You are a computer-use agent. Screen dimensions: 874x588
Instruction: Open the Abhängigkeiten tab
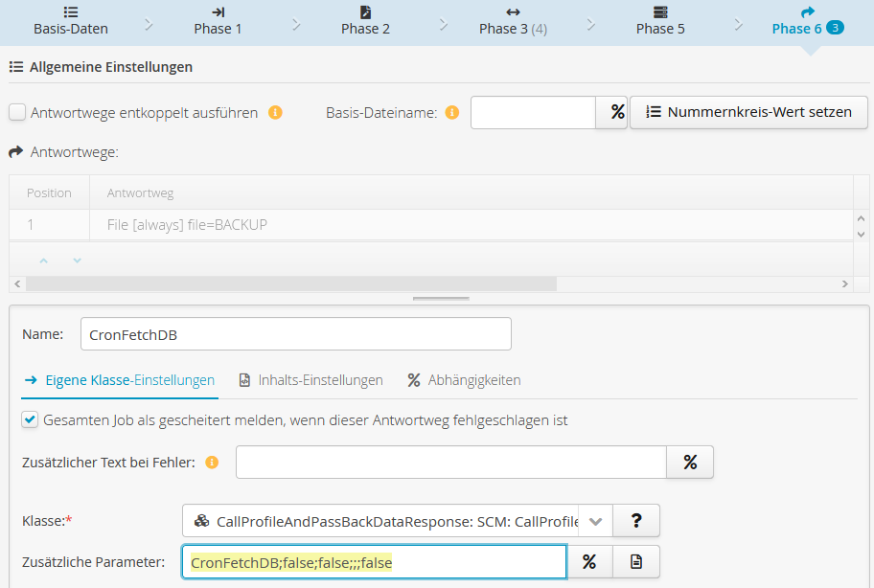(464, 380)
